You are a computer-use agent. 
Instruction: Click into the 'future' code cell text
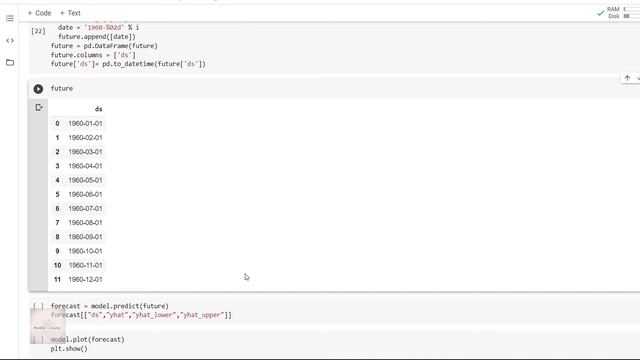coord(62,88)
